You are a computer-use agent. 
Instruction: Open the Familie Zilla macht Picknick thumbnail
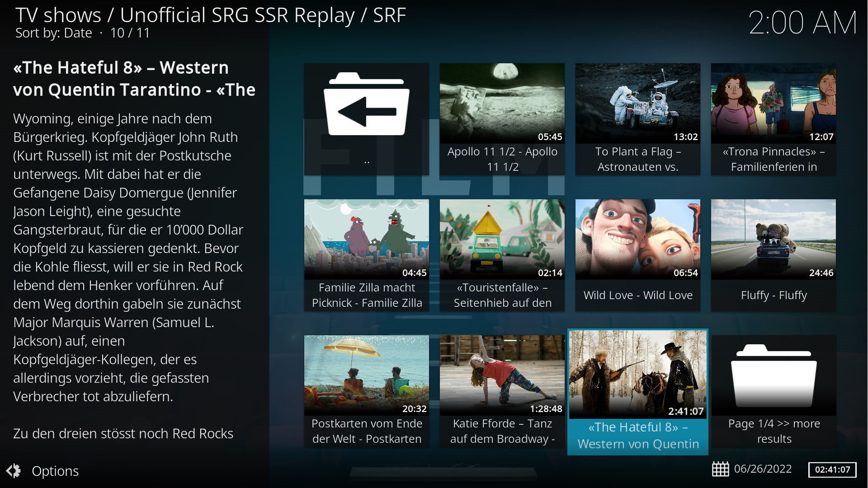tap(366, 239)
